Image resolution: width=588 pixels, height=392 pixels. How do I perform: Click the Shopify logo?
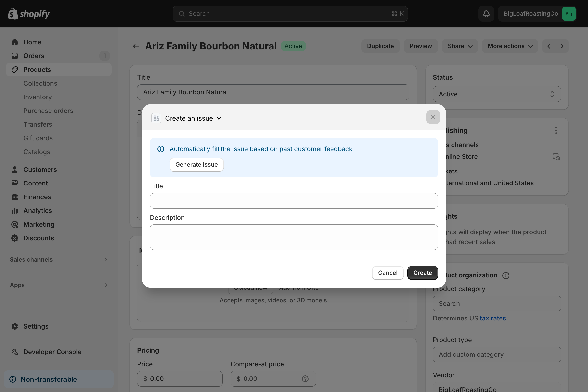click(28, 14)
